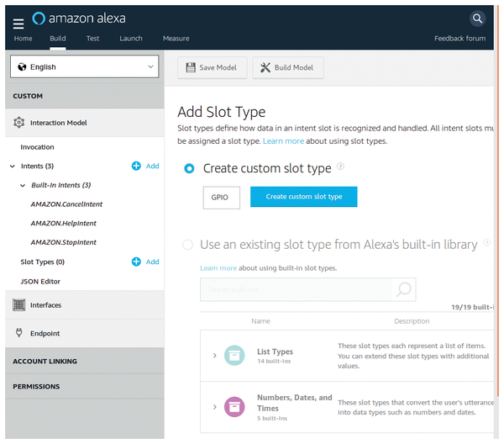
Task: Go to the Home tab
Action: pyautogui.click(x=24, y=39)
